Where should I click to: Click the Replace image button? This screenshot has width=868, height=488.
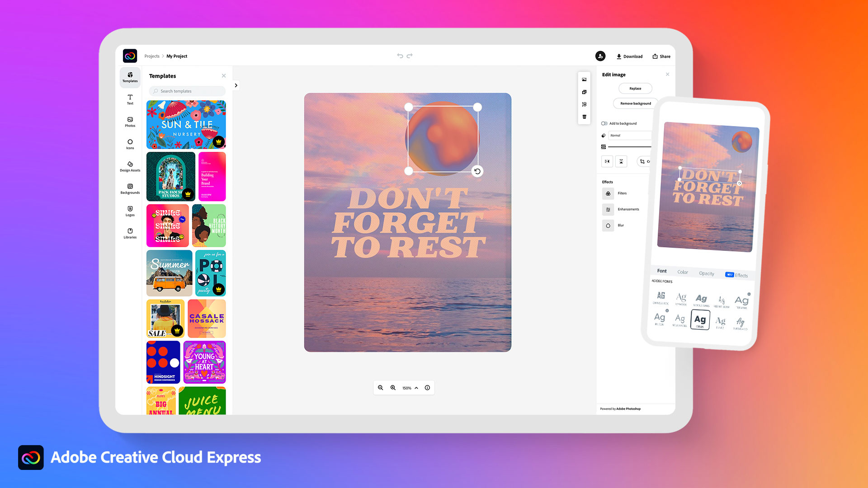(x=636, y=88)
